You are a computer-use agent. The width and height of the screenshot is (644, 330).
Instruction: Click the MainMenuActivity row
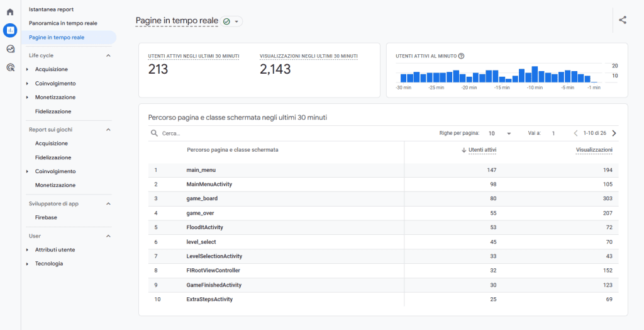tap(383, 185)
